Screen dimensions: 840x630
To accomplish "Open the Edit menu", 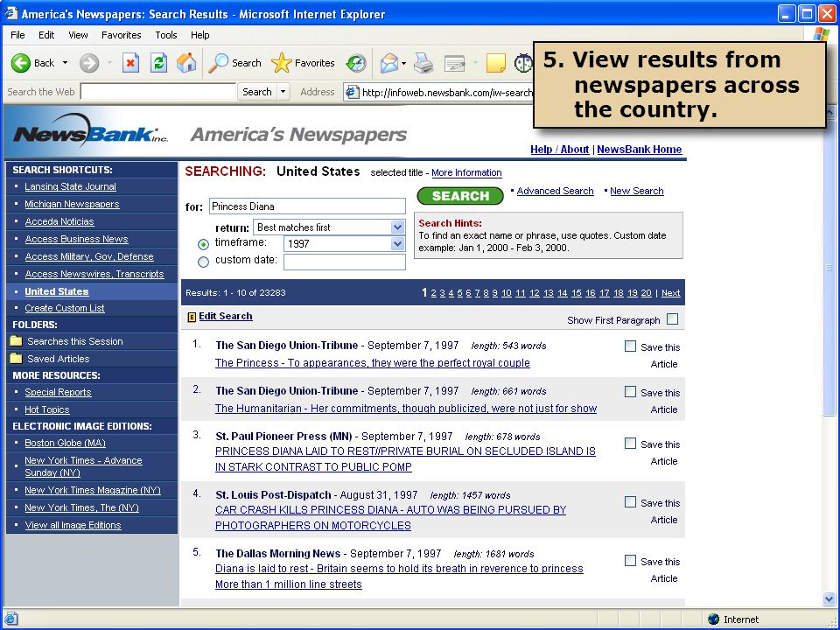I will pyautogui.click(x=46, y=35).
